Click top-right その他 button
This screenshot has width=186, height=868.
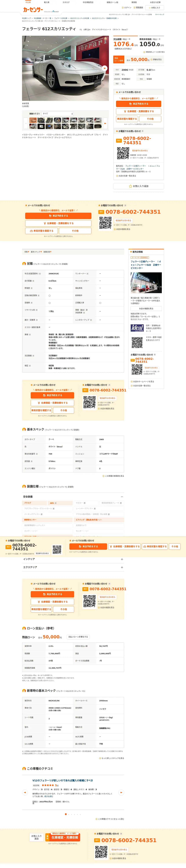(x=150, y=119)
